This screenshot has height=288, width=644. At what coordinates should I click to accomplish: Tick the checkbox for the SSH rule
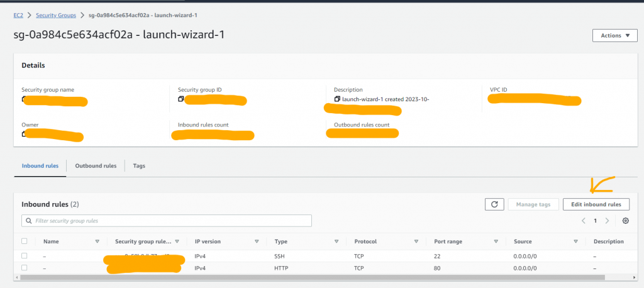(x=25, y=255)
